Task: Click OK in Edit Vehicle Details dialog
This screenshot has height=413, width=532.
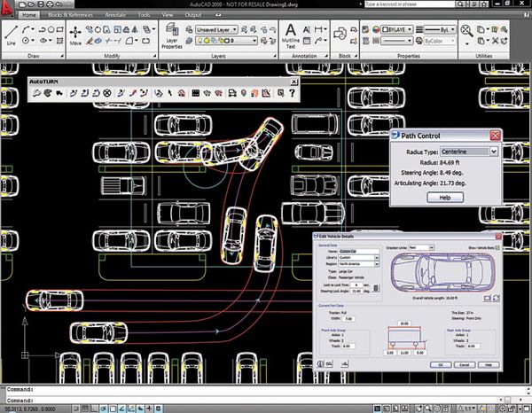Action: point(441,364)
